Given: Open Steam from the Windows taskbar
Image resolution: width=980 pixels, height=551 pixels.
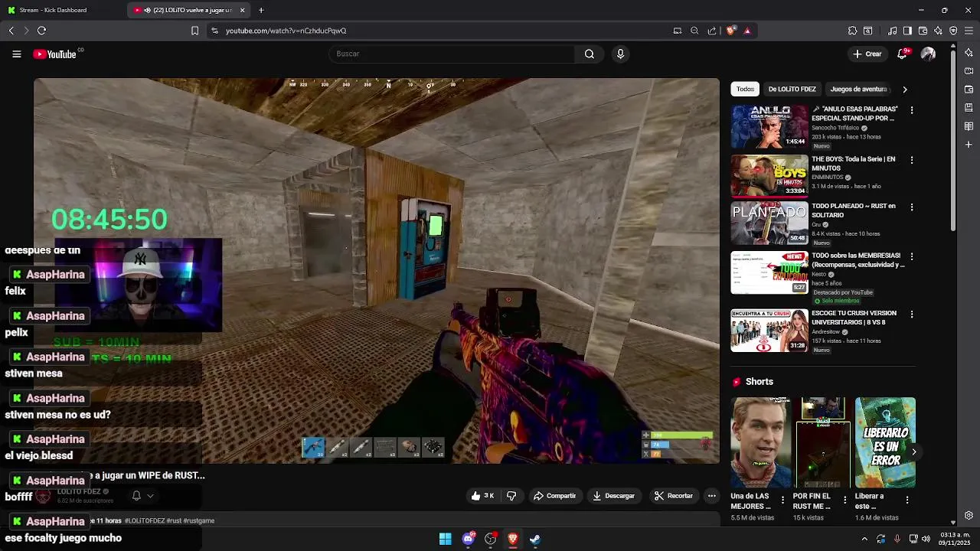Looking at the screenshot, I should [535, 539].
